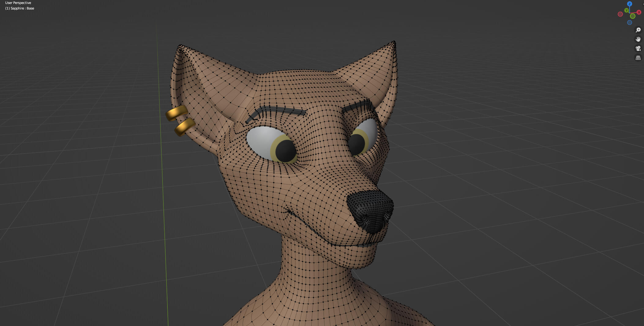Click the '(1) Sapphire : Base' text
This screenshot has width=644, height=326.
coord(20,8)
